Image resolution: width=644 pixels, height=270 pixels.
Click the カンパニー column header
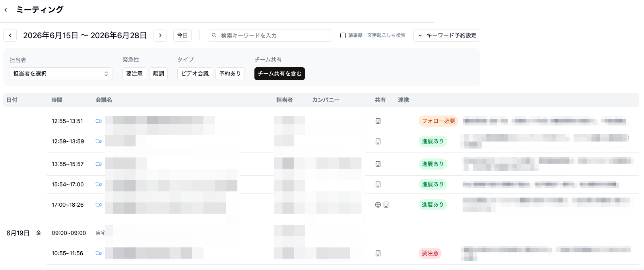(x=326, y=100)
